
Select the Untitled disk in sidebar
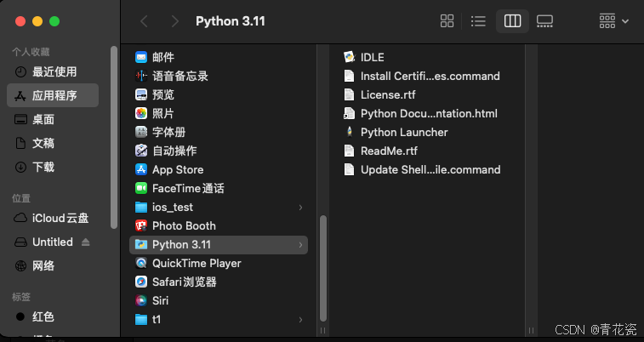click(x=53, y=242)
